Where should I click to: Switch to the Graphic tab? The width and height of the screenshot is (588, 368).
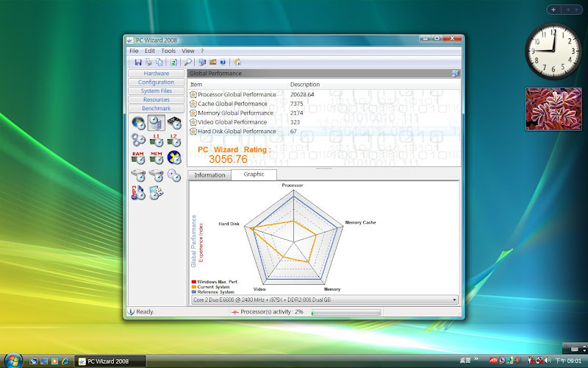[254, 174]
